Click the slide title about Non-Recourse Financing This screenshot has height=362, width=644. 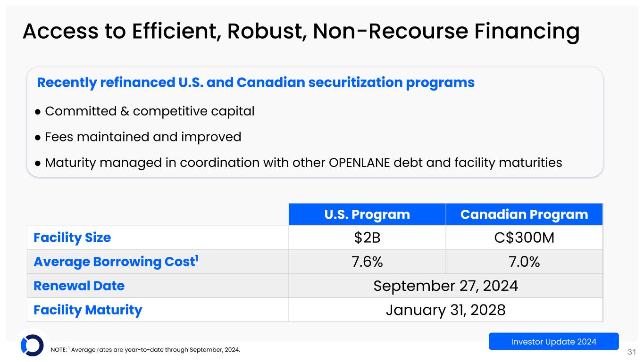tap(301, 32)
